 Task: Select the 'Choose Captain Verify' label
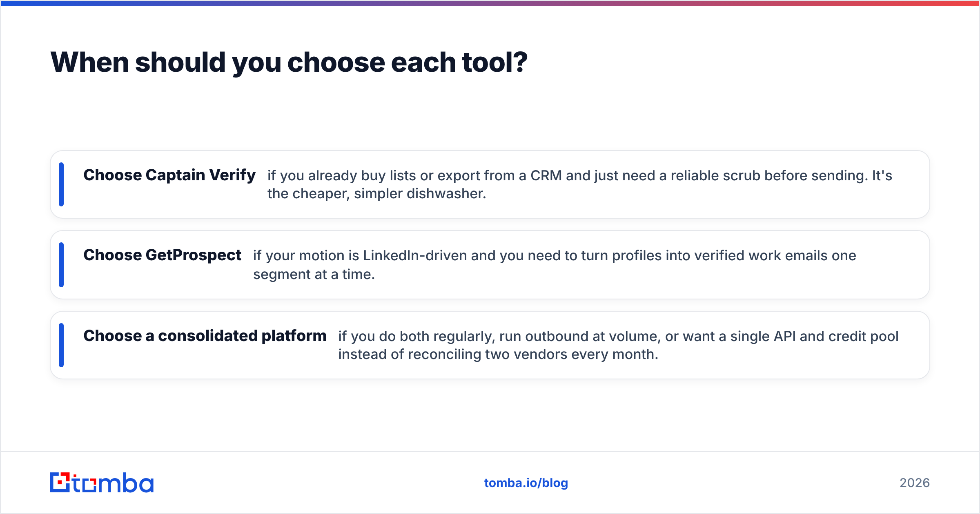click(169, 175)
